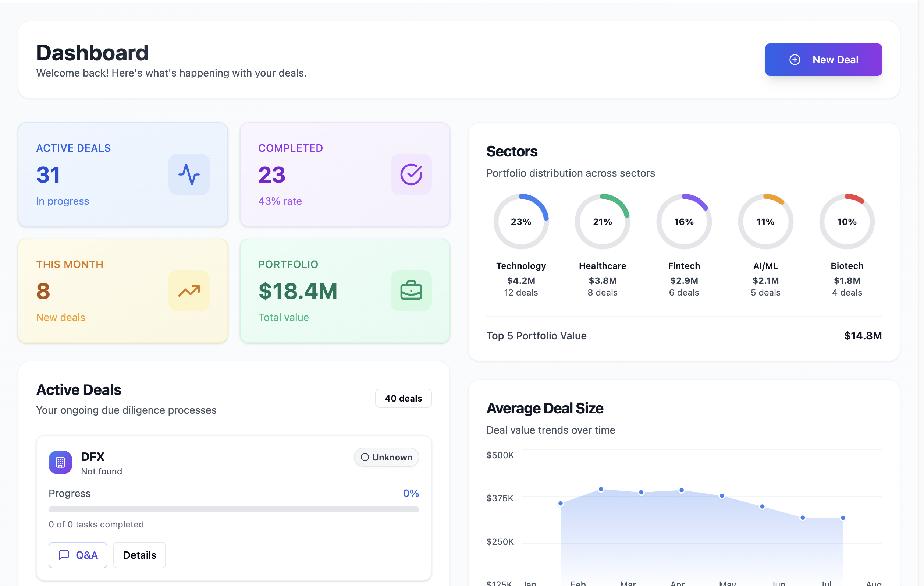Click the last data point on chart
This screenshot has width=924, height=586.
coord(843,518)
